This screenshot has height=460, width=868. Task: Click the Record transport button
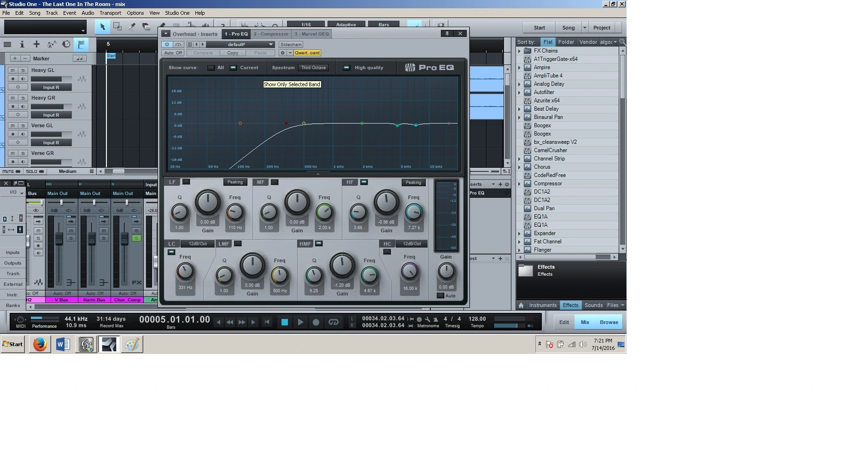coord(316,322)
